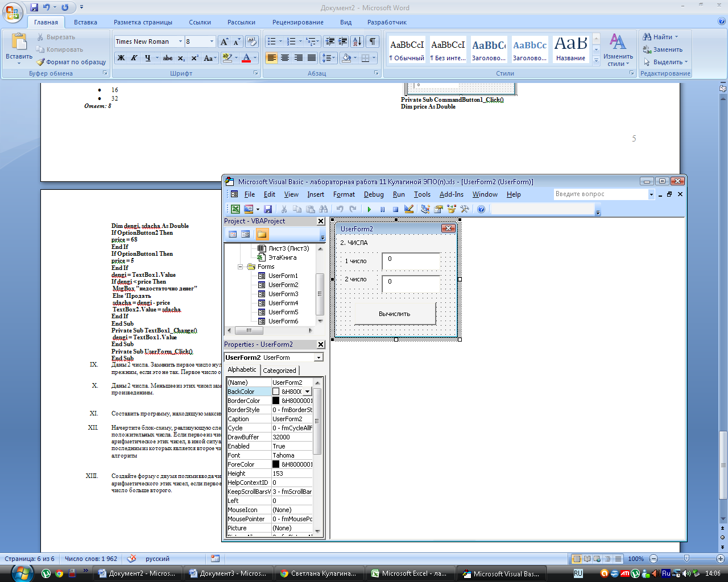Apply superscript formatting in Word
Image resolution: width=728 pixels, height=582 pixels.
tap(195, 58)
